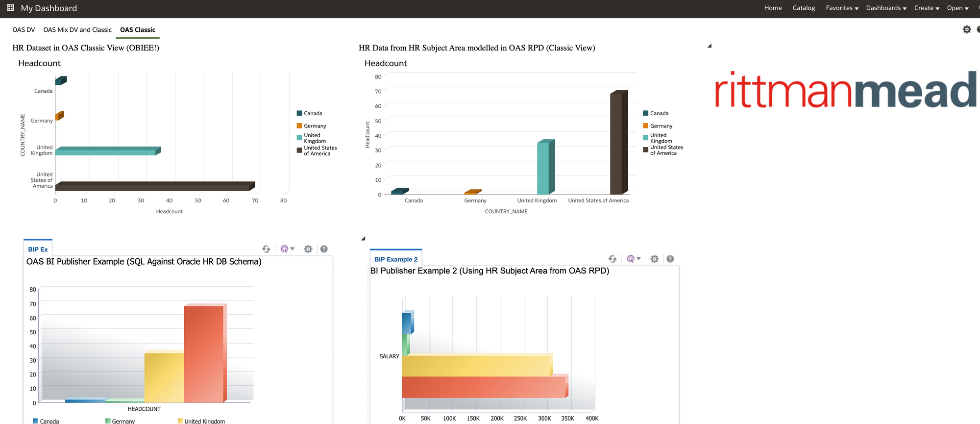Open the dashboard page options gear
The width and height of the screenshot is (980, 424).
pos(967,29)
